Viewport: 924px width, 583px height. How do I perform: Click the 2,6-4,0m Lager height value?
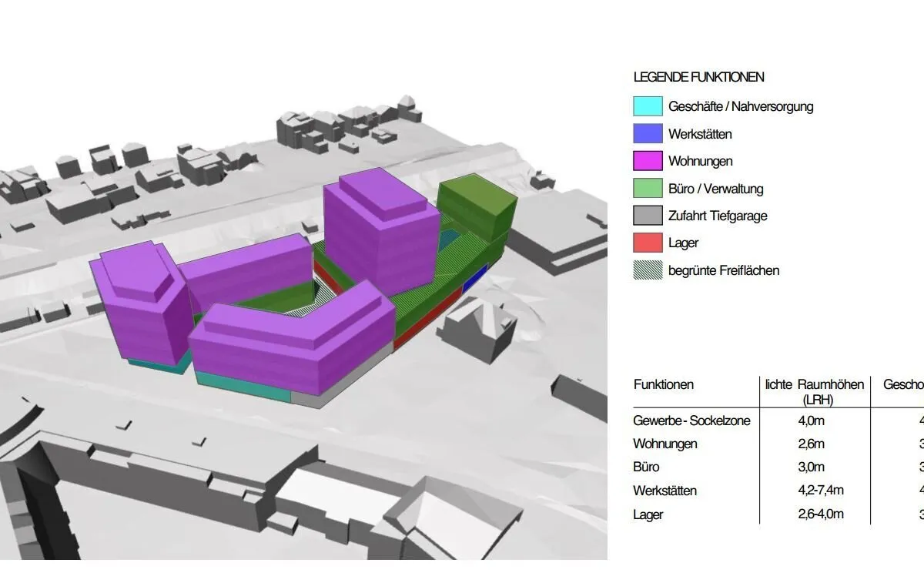tap(821, 514)
